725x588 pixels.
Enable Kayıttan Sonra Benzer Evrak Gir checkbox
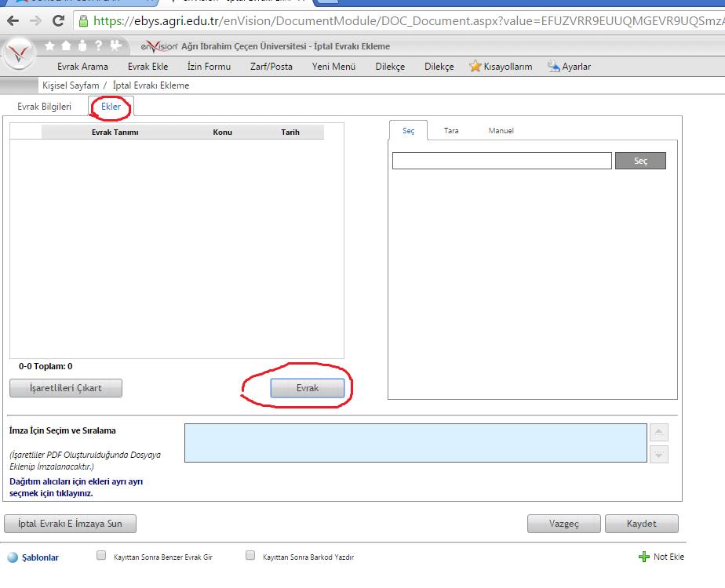[x=100, y=556]
